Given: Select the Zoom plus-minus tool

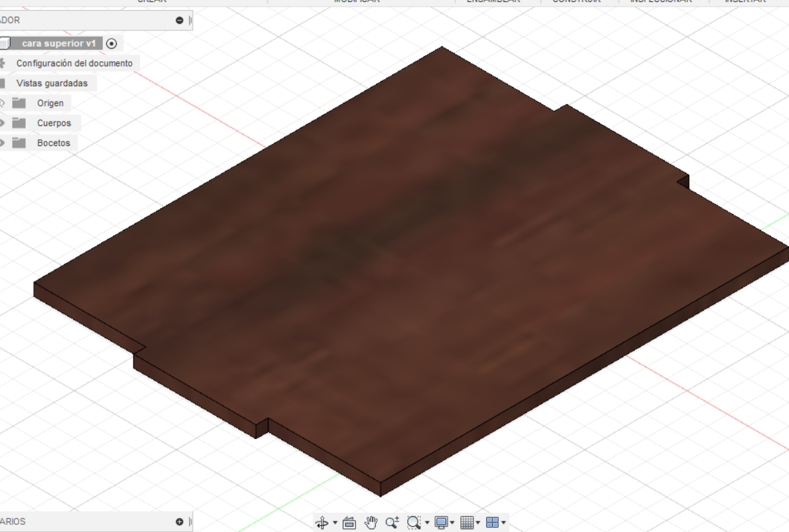Looking at the screenshot, I should [392, 523].
